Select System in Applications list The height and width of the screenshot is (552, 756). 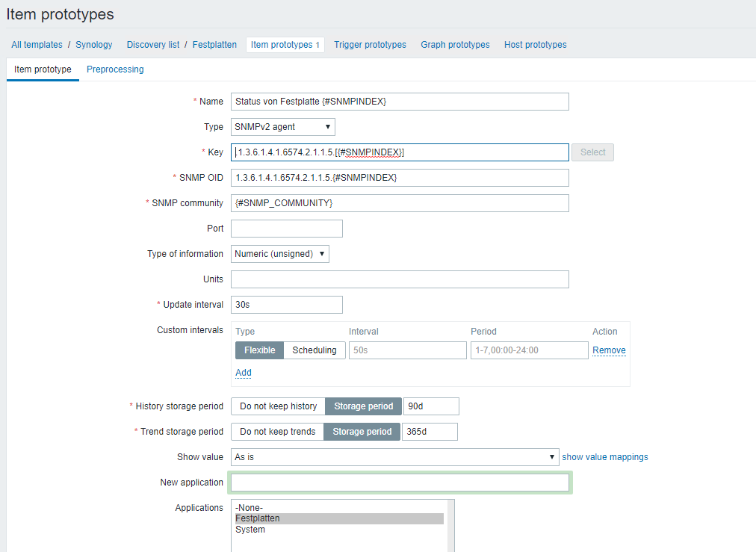point(250,530)
